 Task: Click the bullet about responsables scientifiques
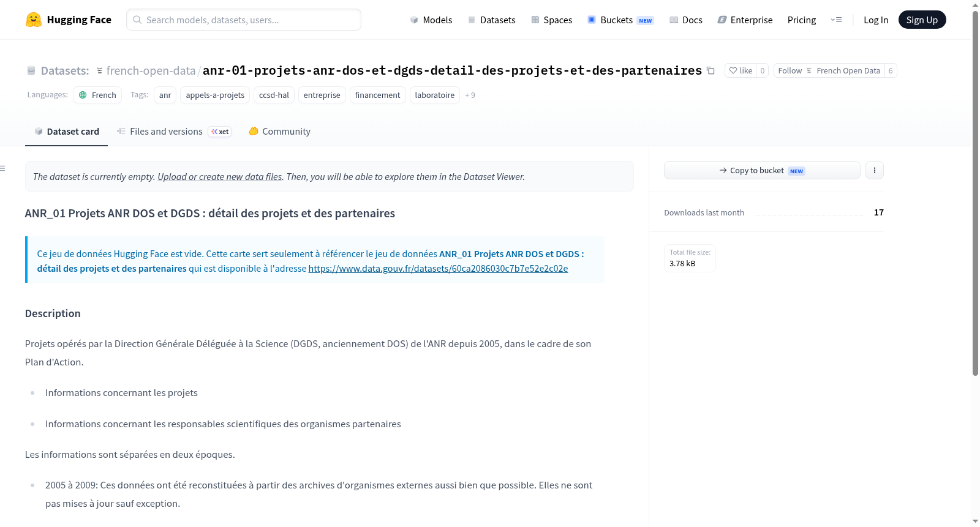coord(223,424)
